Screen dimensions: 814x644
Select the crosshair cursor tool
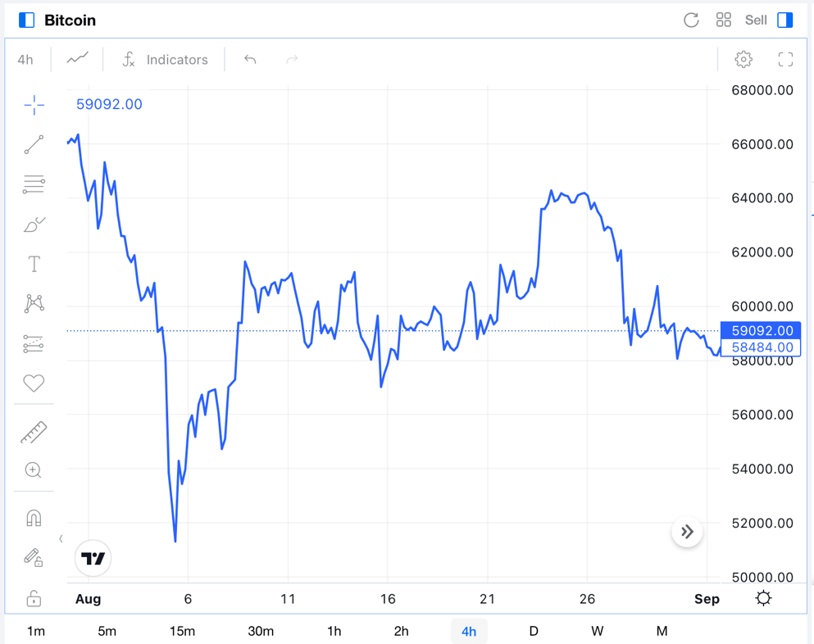click(x=34, y=105)
